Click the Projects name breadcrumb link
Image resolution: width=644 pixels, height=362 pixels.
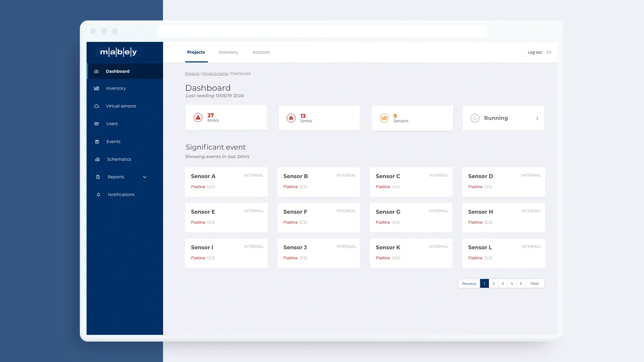(215, 73)
